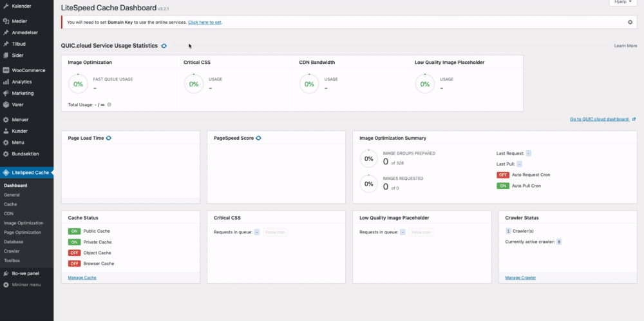Click the Image Groups Prepared 0% gauge
The width and height of the screenshot is (644, 321).
pyautogui.click(x=369, y=159)
